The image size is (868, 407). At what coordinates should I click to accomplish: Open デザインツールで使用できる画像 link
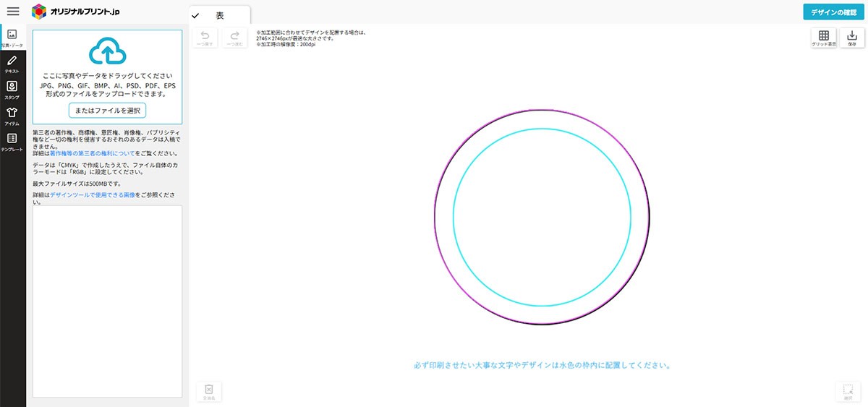pyautogui.click(x=93, y=195)
